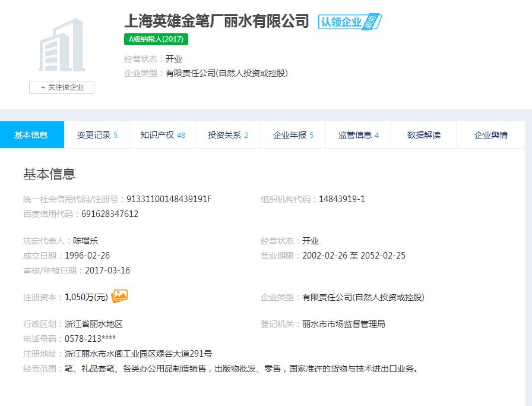Click registration authority 丽水市市场监督管理局
Screen dimensions: 532x406
pos(344,324)
